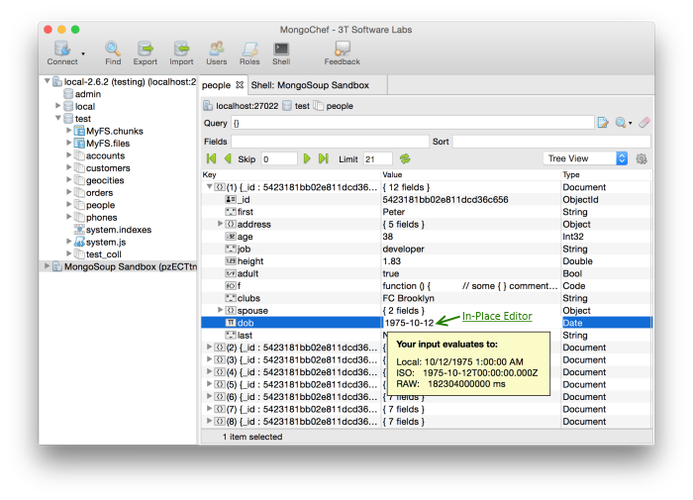
Task: Select the job value developer
Action: coord(403,249)
